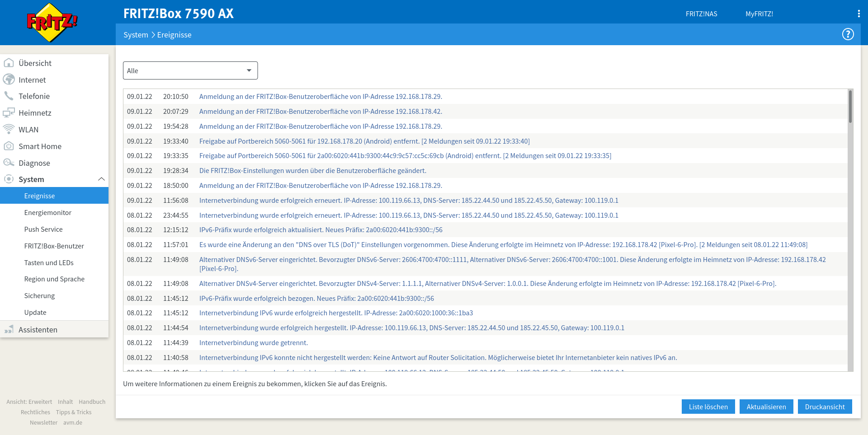Open the 19:33:35 Freigabe IPv6 event

[x=405, y=155]
